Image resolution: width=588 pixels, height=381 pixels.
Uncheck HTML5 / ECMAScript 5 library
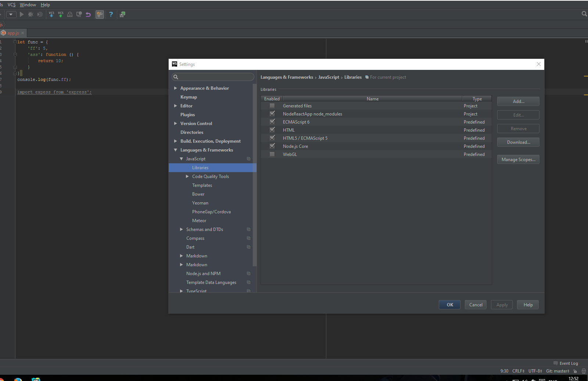coord(272,138)
